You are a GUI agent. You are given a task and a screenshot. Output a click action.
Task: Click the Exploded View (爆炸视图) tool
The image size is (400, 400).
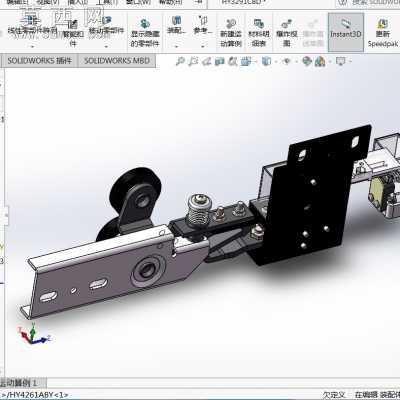(287, 33)
